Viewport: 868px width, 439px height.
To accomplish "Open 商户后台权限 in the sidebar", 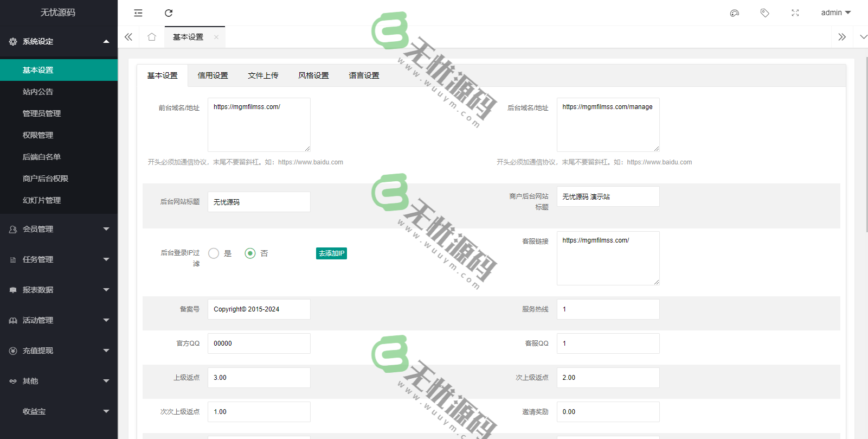I will pyautogui.click(x=59, y=179).
